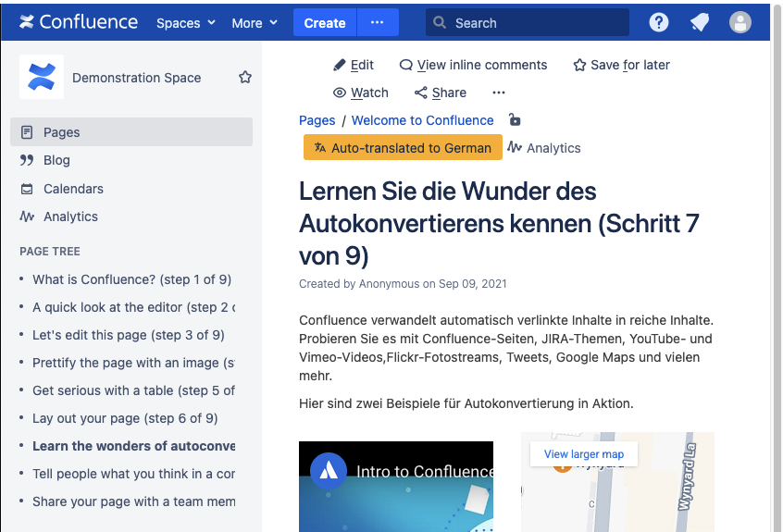Click Created by Anonymous byline text
Viewport: 783px width, 532px height.
(x=403, y=284)
